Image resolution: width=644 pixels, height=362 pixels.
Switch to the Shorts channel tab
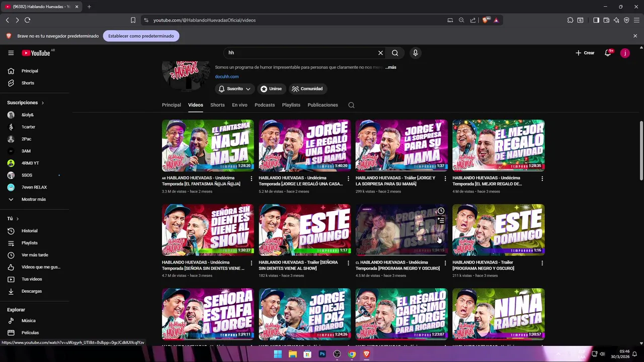pyautogui.click(x=217, y=105)
